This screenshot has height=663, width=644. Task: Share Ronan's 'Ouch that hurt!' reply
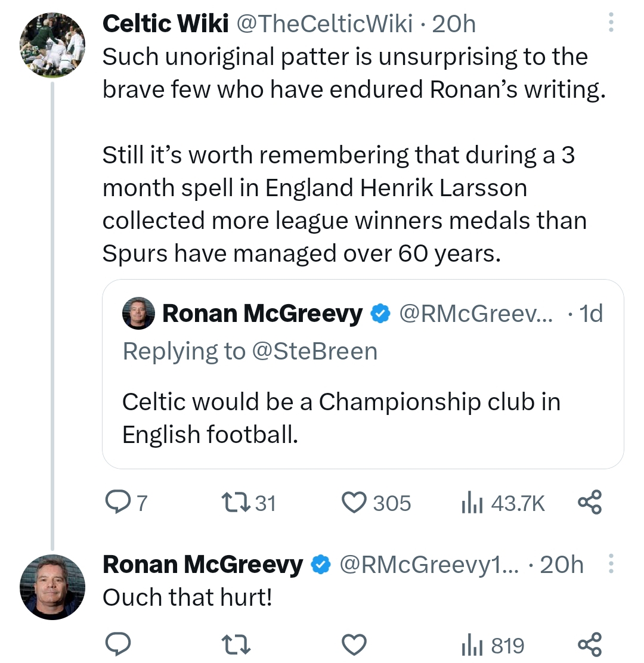[590, 645]
